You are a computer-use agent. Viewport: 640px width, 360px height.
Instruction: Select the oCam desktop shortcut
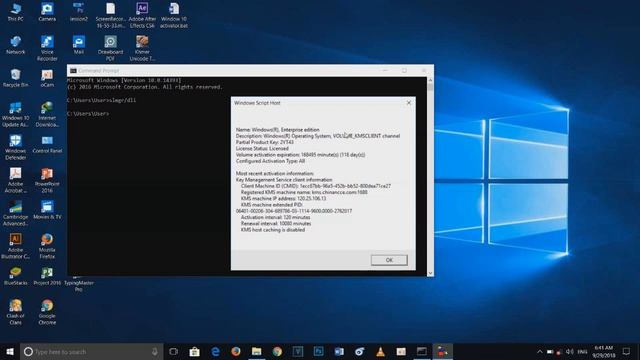pyautogui.click(x=47, y=78)
